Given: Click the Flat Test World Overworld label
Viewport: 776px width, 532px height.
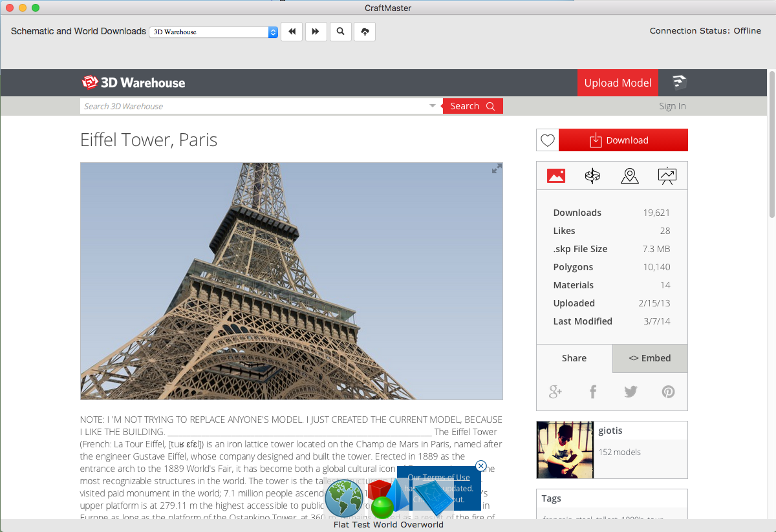Looking at the screenshot, I should [x=389, y=525].
